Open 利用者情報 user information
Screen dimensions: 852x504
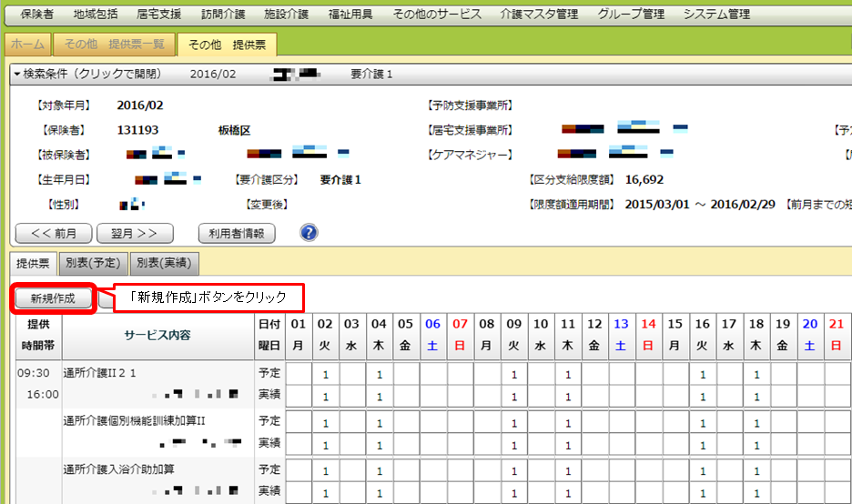tap(236, 233)
